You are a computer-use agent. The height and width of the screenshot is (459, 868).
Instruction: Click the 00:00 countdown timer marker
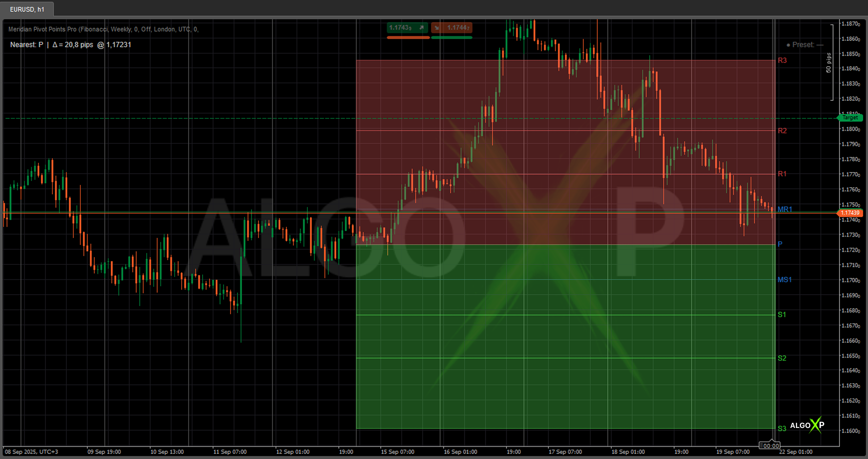[769, 446]
